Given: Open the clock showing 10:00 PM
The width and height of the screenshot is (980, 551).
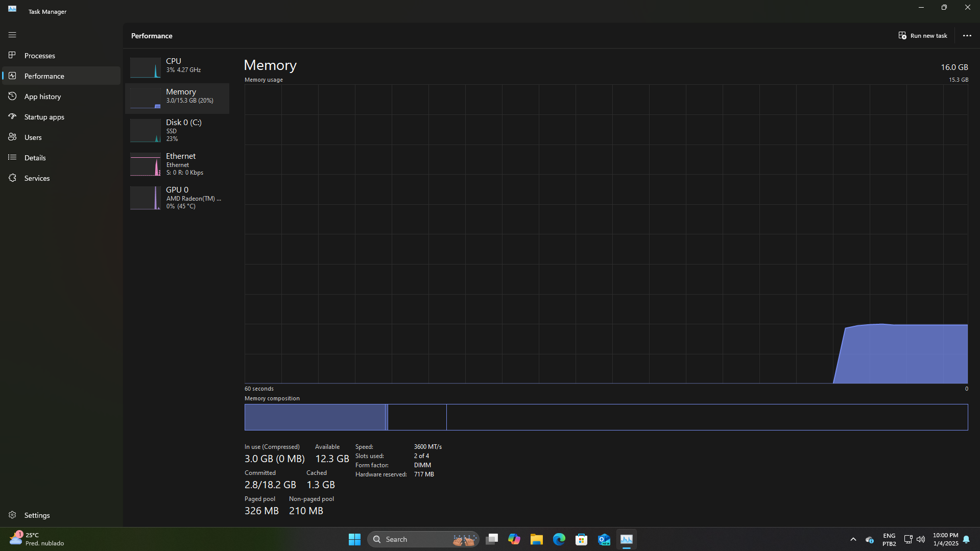Looking at the screenshot, I should coord(946,539).
